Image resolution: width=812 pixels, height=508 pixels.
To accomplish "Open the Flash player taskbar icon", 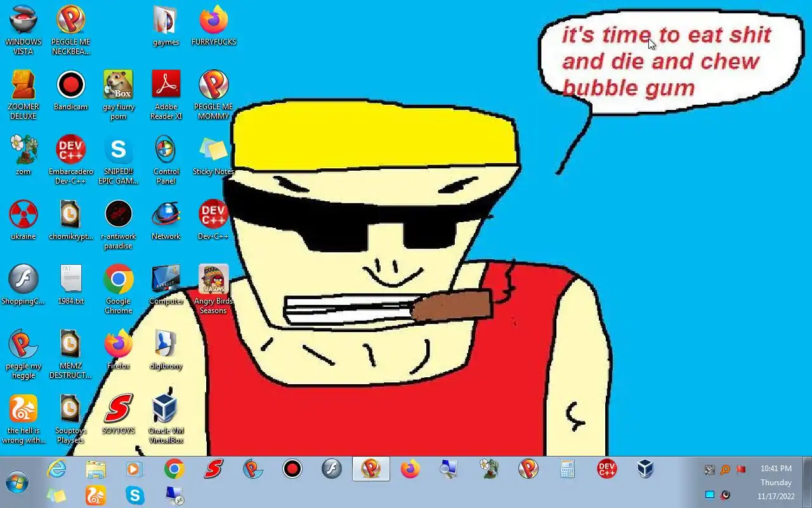I will pos(332,469).
